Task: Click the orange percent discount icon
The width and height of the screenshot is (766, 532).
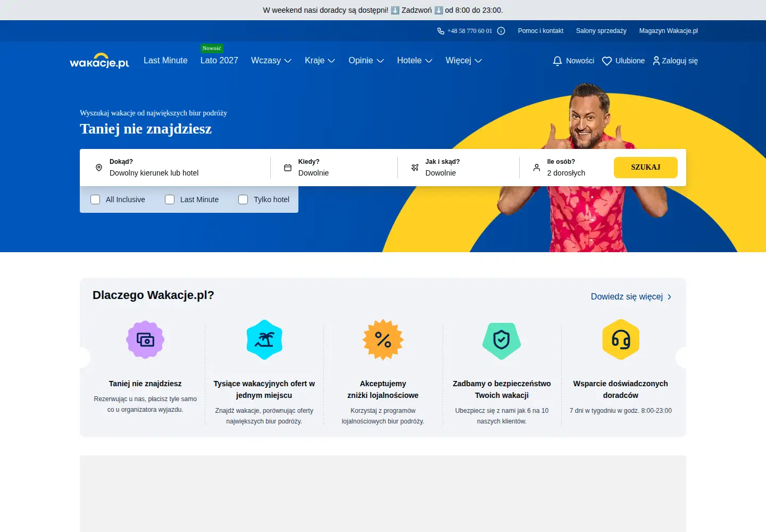Action: click(383, 339)
